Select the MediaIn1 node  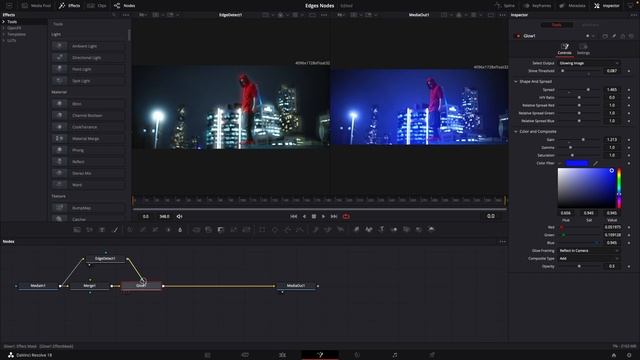point(38,286)
